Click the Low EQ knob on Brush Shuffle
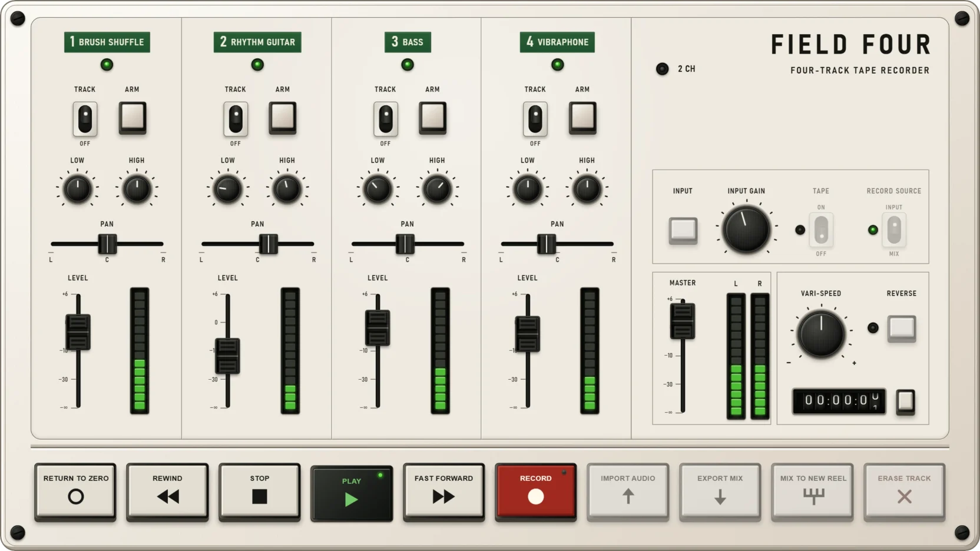This screenshot has height=551, width=980. [77, 189]
